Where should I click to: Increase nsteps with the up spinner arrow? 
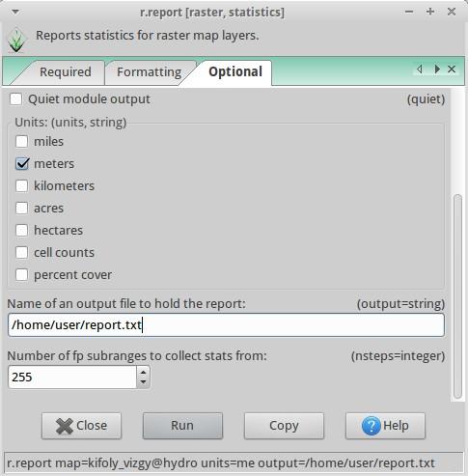[x=144, y=372]
